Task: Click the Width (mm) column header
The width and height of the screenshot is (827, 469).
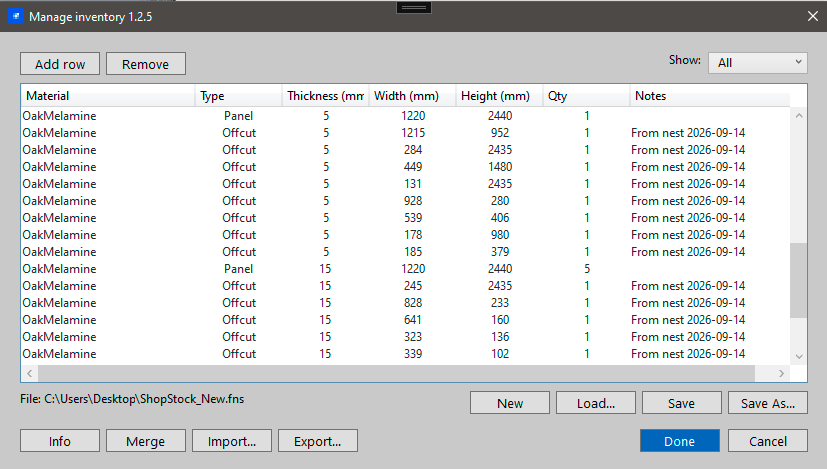Action: [x=412, y=96]
